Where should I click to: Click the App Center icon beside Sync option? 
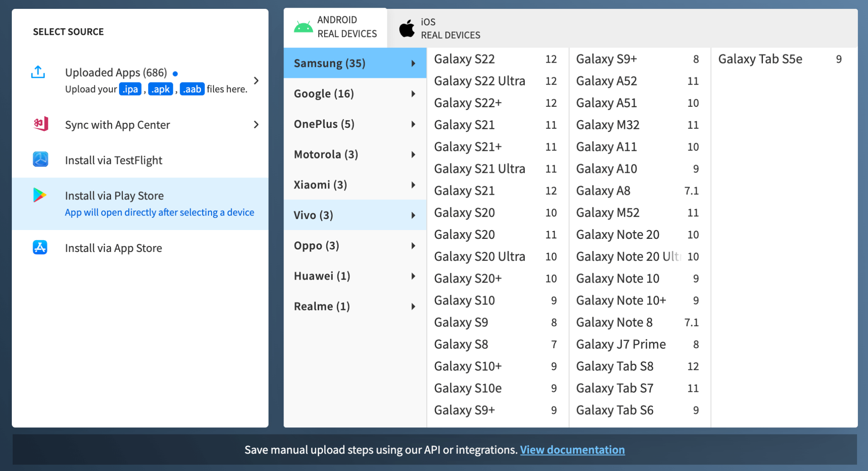(40, 124)
